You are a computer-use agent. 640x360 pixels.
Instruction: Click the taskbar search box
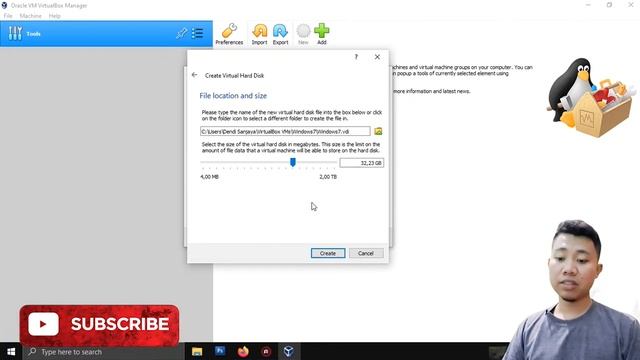point(103,351)
